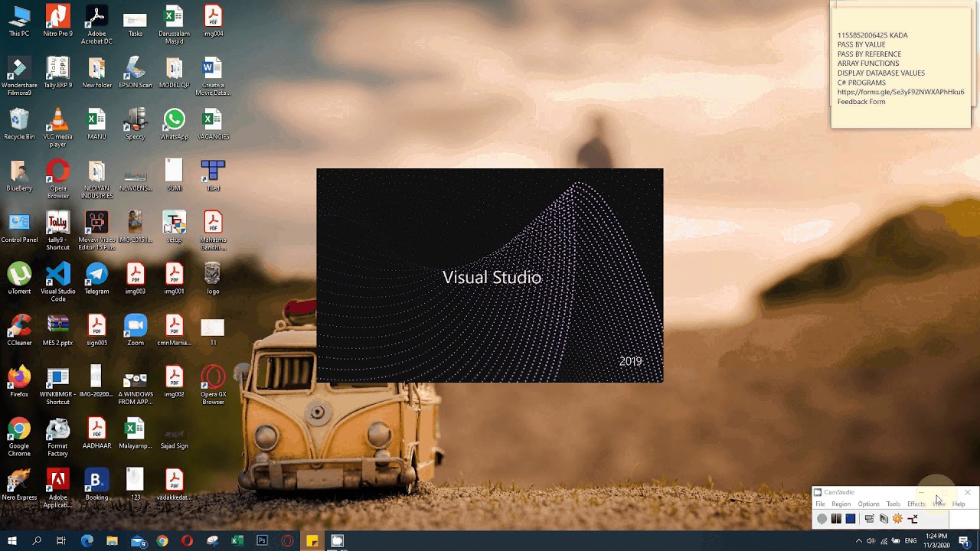Select the BlueBerry desktop icon
The width and height of the screenshot is (980, 551).
tap(19, 175)
